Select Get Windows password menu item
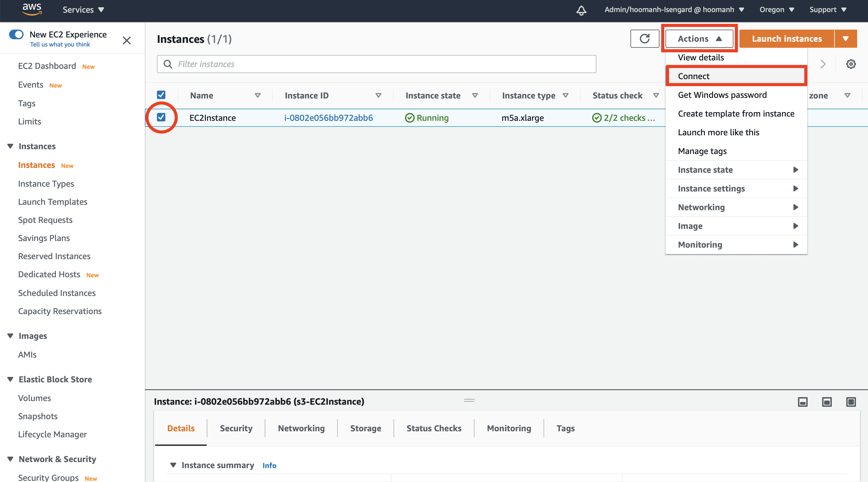Screen dimensions: 868x482 tap(736, 95)
